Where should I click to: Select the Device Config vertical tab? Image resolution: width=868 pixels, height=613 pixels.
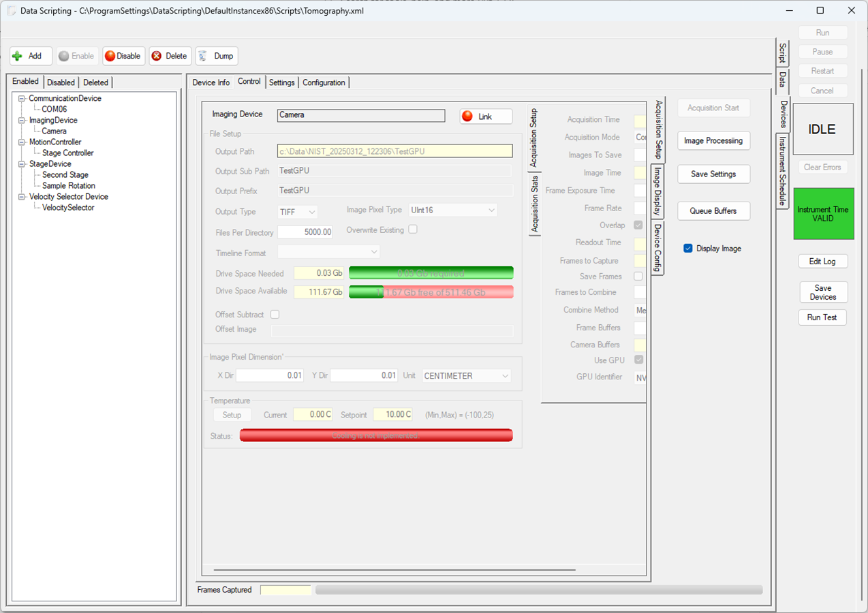pos(657,247)
